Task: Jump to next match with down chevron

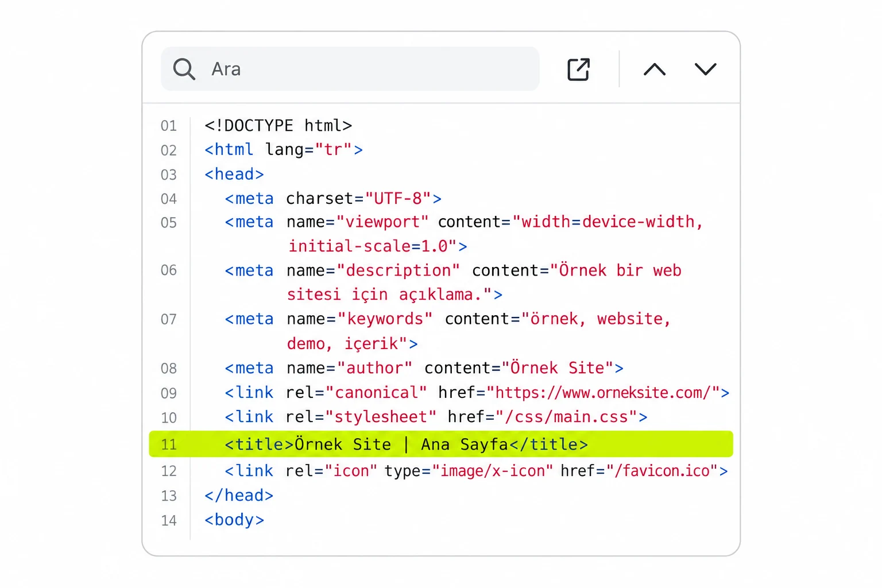Action: (706, 69)
